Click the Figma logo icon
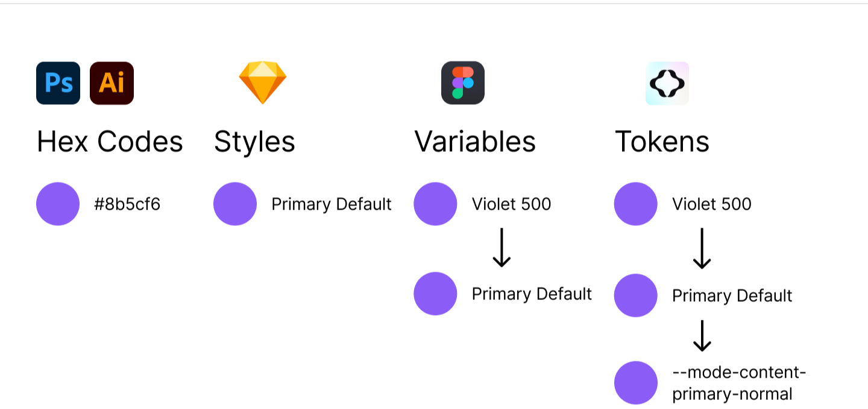 point(463,83)
